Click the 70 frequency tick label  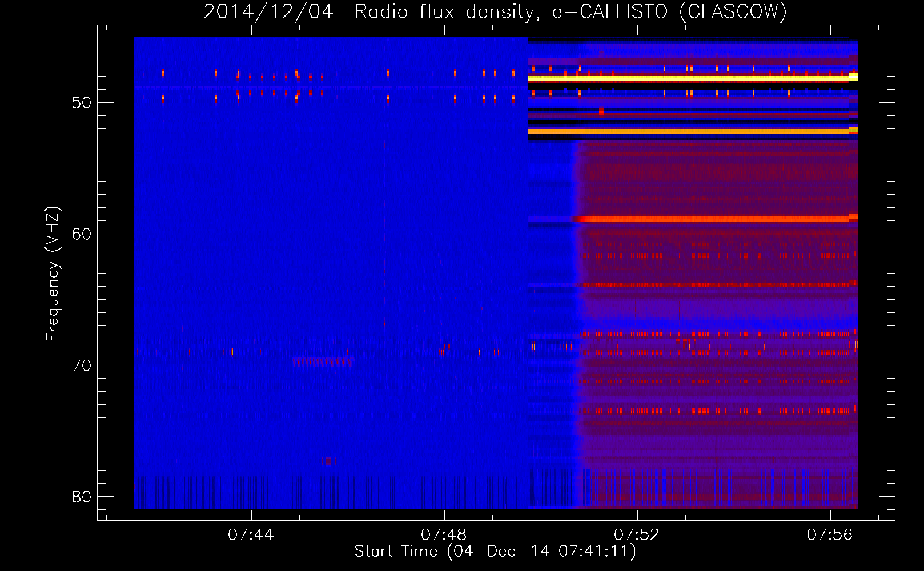[82, 365]
